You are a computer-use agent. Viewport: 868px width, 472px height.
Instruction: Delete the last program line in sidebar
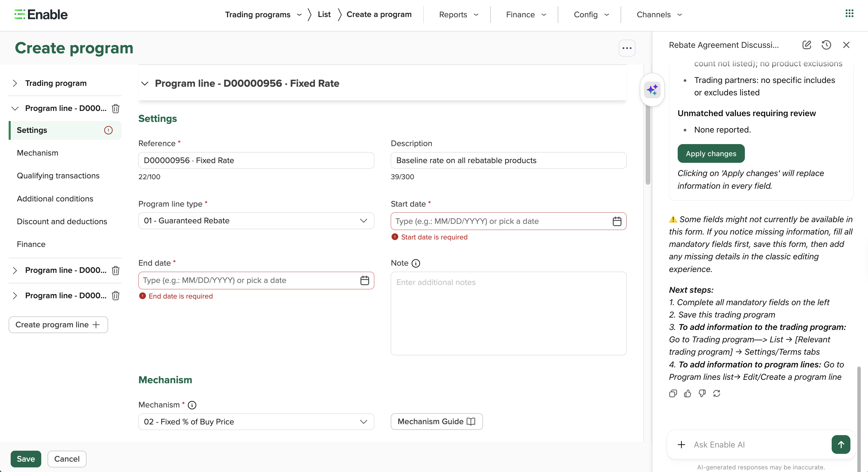pos(116,296)
